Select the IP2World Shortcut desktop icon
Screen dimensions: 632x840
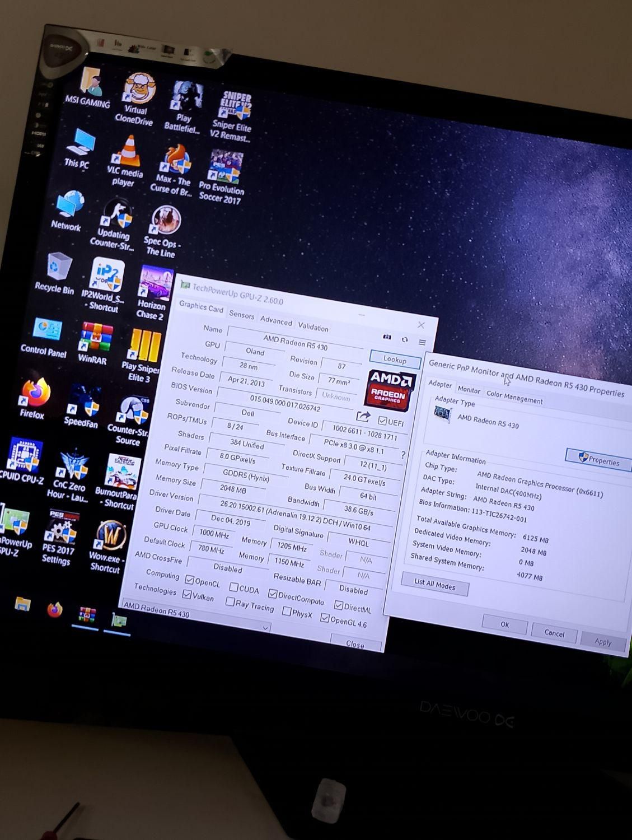tap(105, 284)
